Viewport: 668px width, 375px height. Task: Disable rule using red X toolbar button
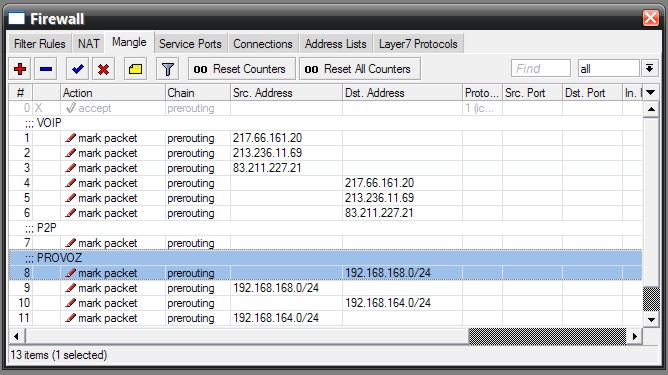tap(103, 69)
